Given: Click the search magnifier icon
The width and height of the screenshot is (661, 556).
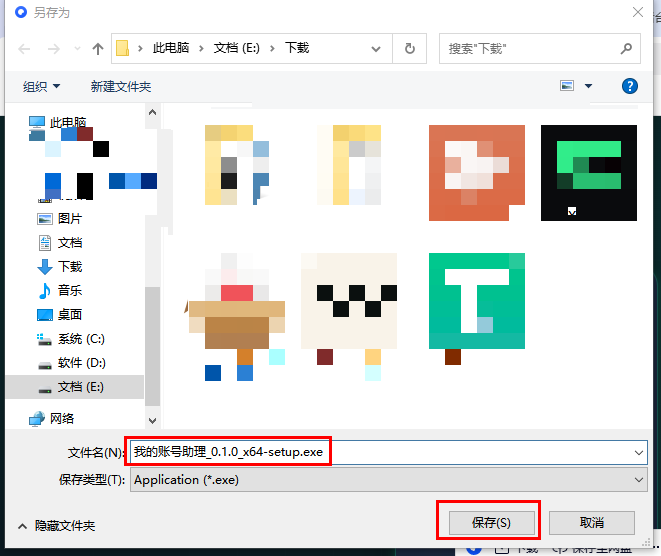Looking at the screenshot, I should click(x=626, y=49).
